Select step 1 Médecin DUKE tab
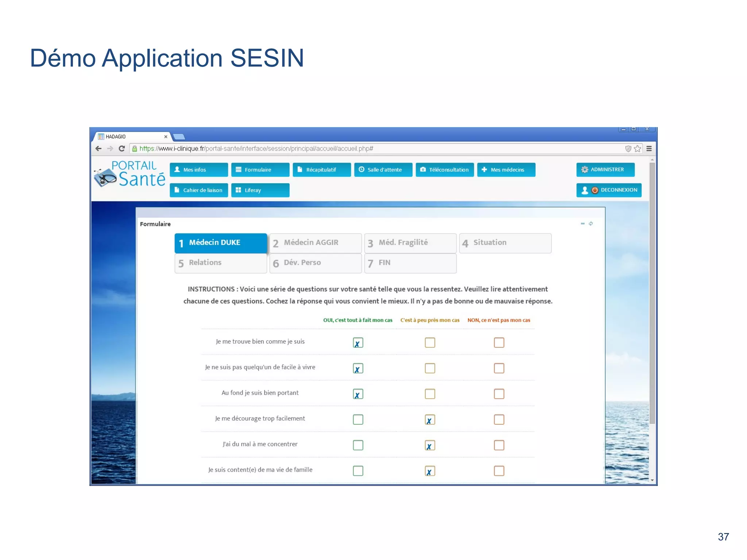 [x=221, y=243]
